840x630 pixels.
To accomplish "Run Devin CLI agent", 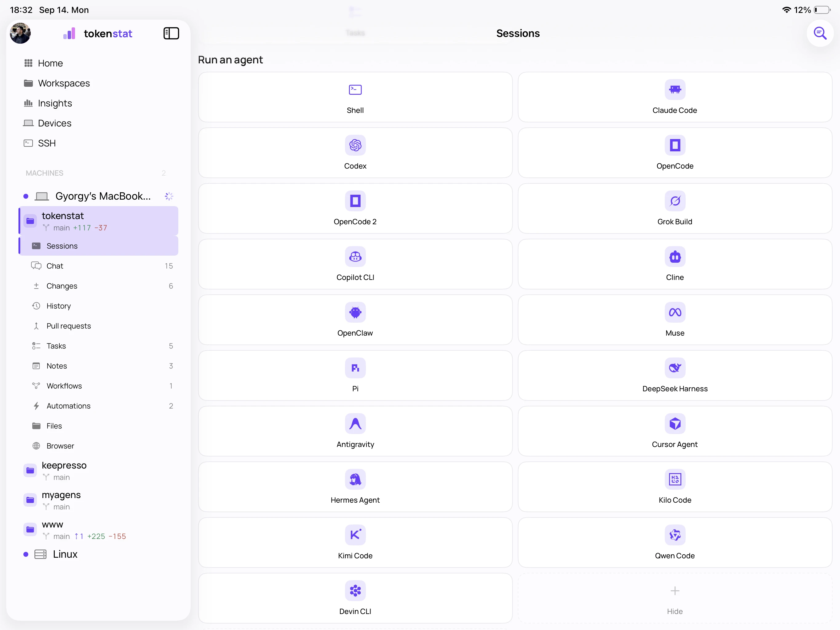I will 355,598.
